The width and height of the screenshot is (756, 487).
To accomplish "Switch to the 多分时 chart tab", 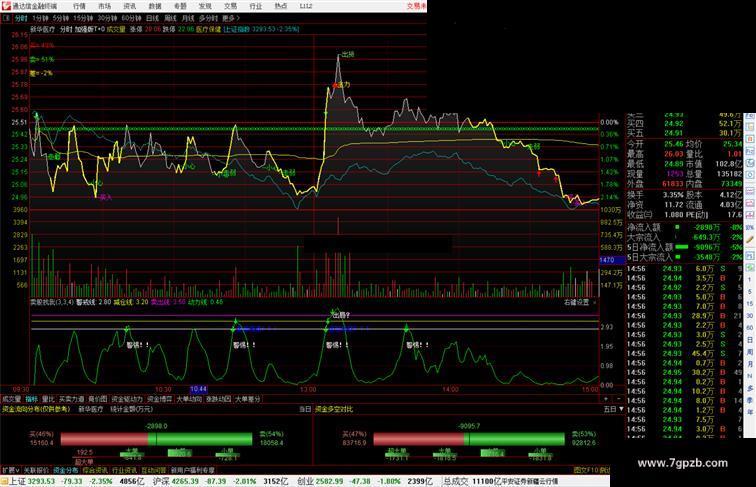I will [209, 18].
